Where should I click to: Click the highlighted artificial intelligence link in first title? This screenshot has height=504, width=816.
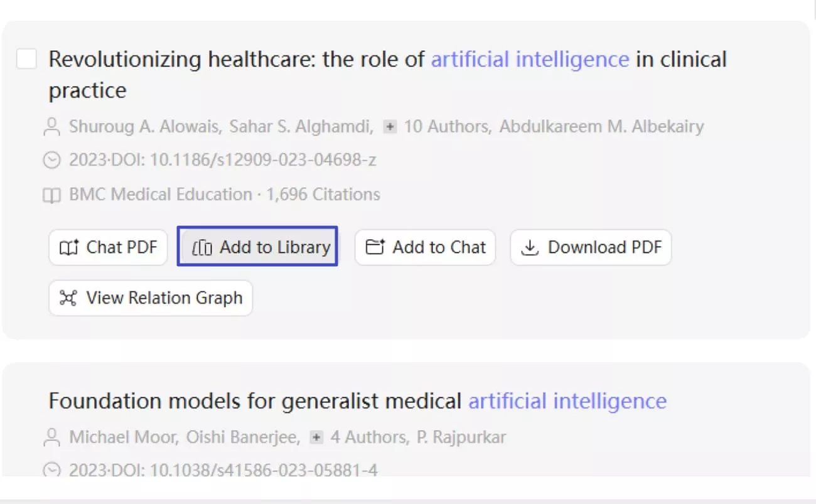point(530,59)
